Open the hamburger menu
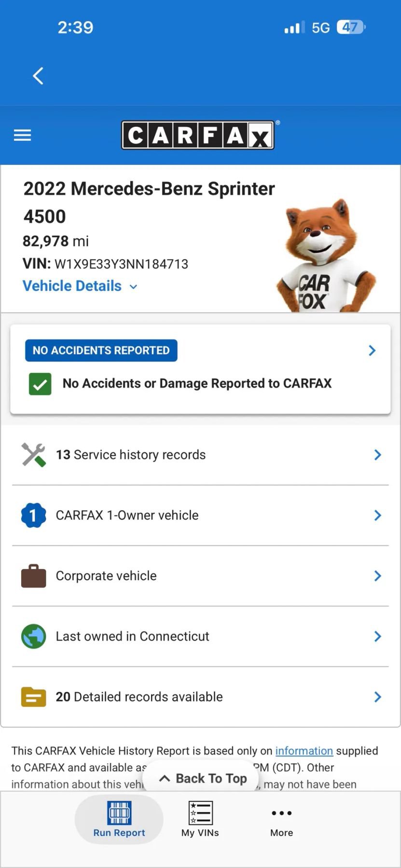 pos(22,135)
